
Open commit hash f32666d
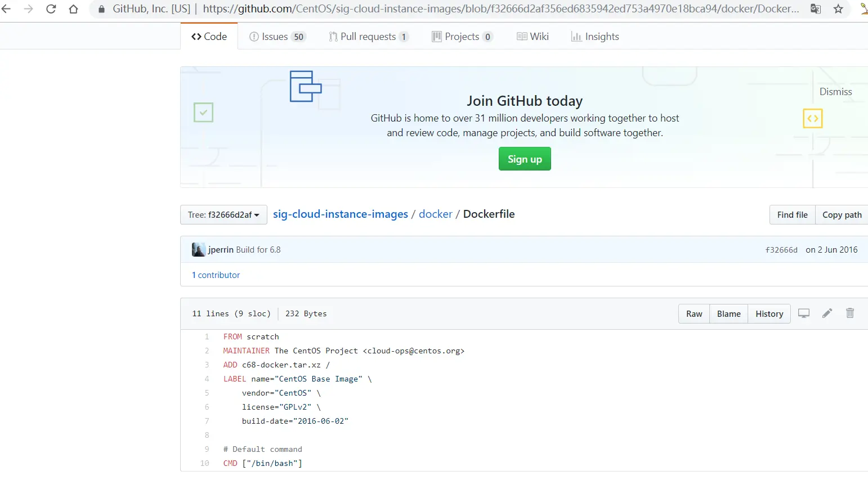(781, 250)
